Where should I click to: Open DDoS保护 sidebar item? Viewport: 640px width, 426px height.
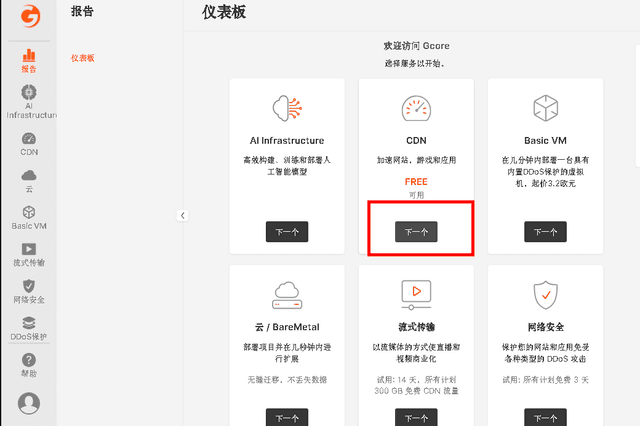pyautogui.click(x=29, y=328)
